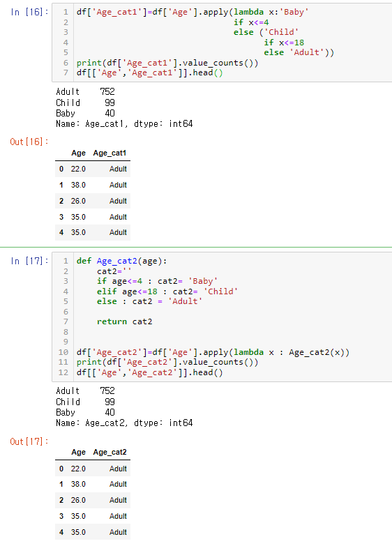Click the Age_cat2 column header
Image resolution: width=392 pixels, height=546 pixels.
(x=110, y=453)
